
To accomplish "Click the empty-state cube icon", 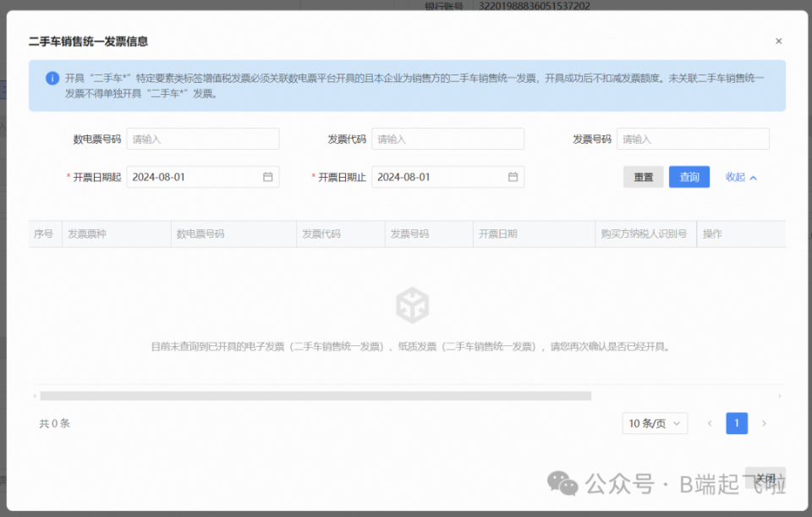I will [412, 304].
